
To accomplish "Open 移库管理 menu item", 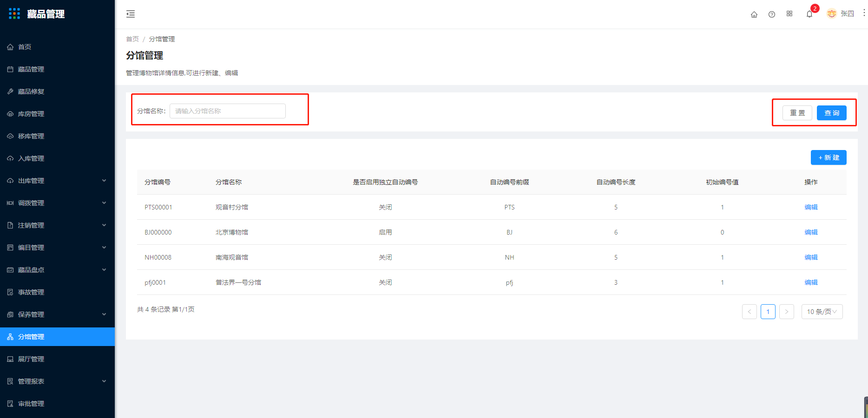I will [x=57, y=136].
